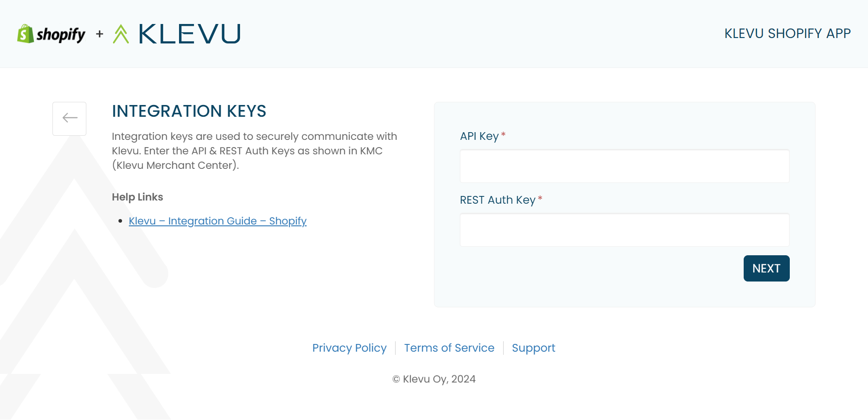
Task: Click the Help Links heading
Action: 137,197
